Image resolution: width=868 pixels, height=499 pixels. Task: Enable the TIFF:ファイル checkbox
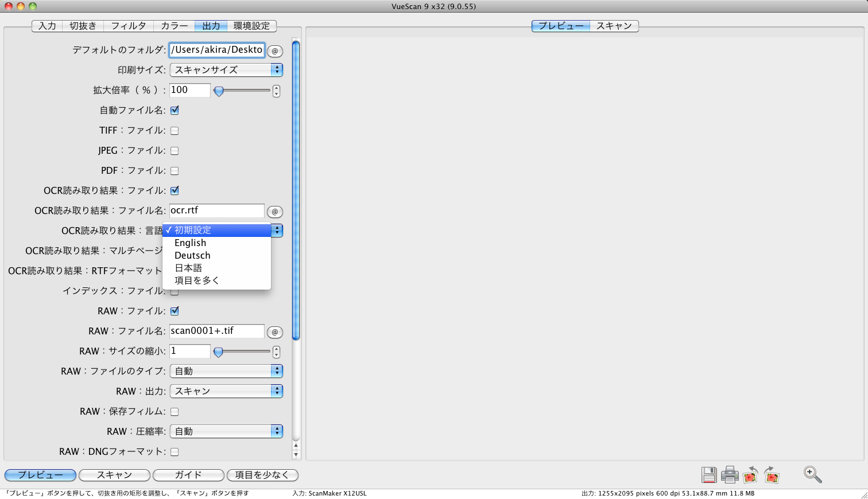pos(175,131)
